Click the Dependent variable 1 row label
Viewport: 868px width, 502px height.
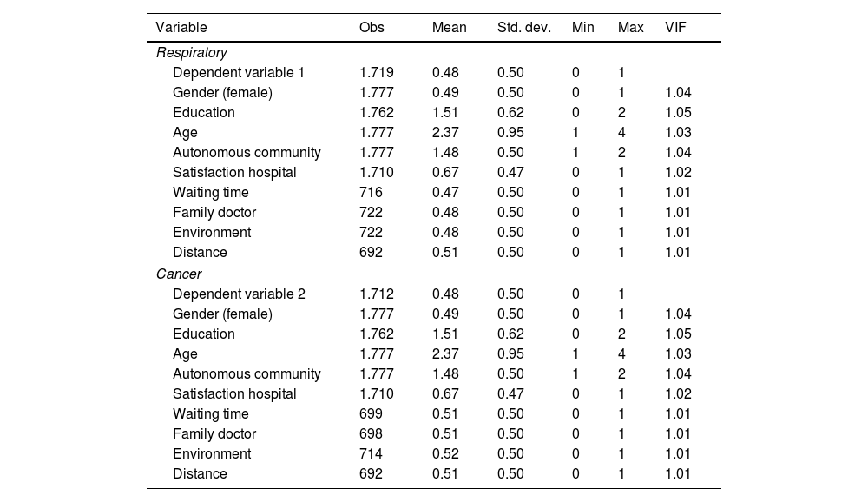pos(239,73)
